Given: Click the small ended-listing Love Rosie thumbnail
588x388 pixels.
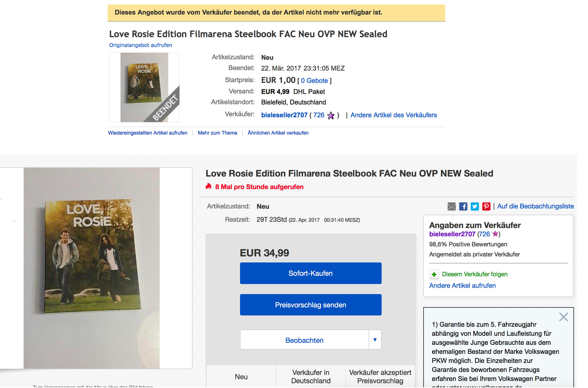Looking at the screenshot, I should (x=144, y=87).
